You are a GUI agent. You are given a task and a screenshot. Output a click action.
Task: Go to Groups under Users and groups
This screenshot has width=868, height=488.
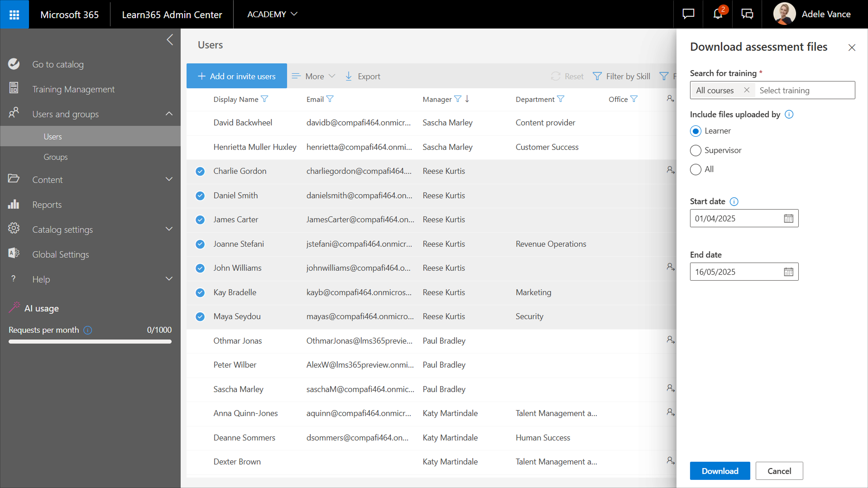point(56,157)
